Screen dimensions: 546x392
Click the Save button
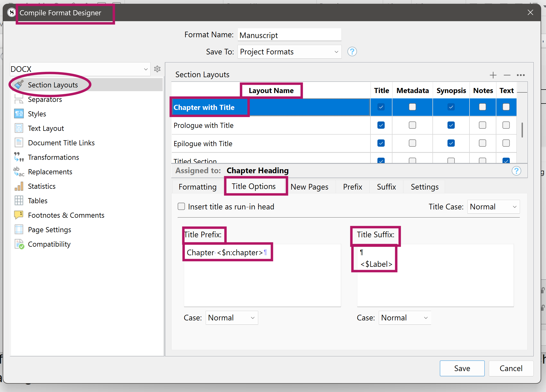point(462,368)
